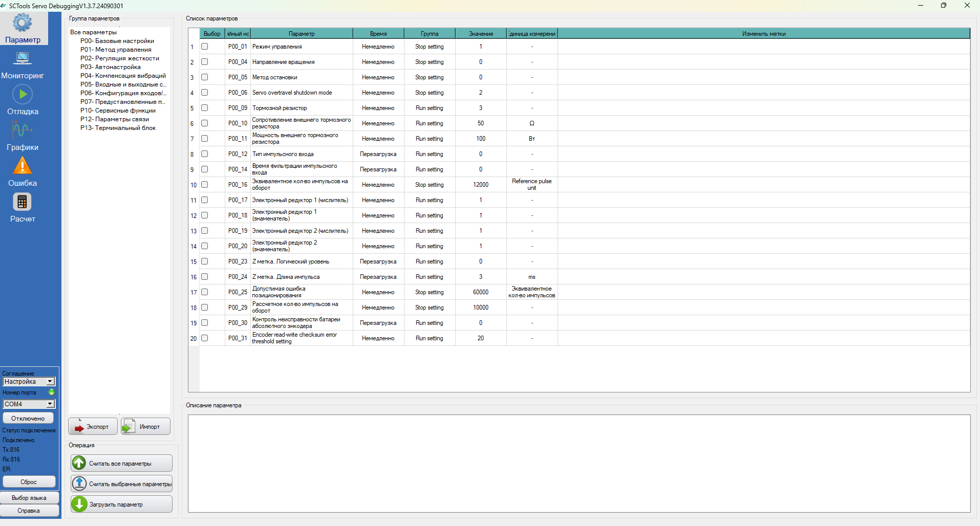980x526 pixels.
Task: Select P10- Сервисные функции group
Action: [x=118, y=111]
